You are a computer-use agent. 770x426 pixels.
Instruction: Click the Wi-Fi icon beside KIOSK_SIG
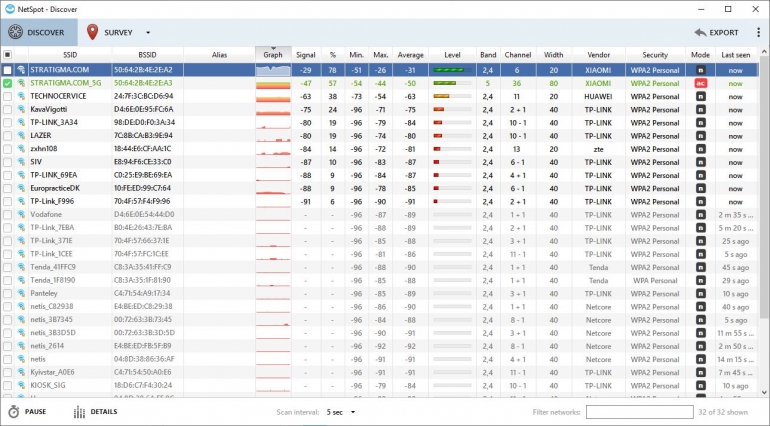tap(21, 385)
